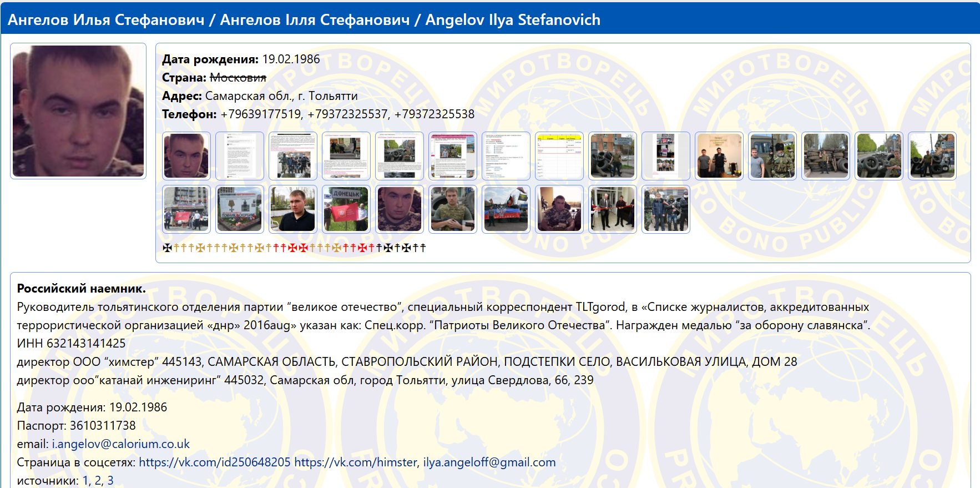Click the 'Телефон:' label
Image resolution: width=980 pixels, height=488 pixels.
(189, 114)
